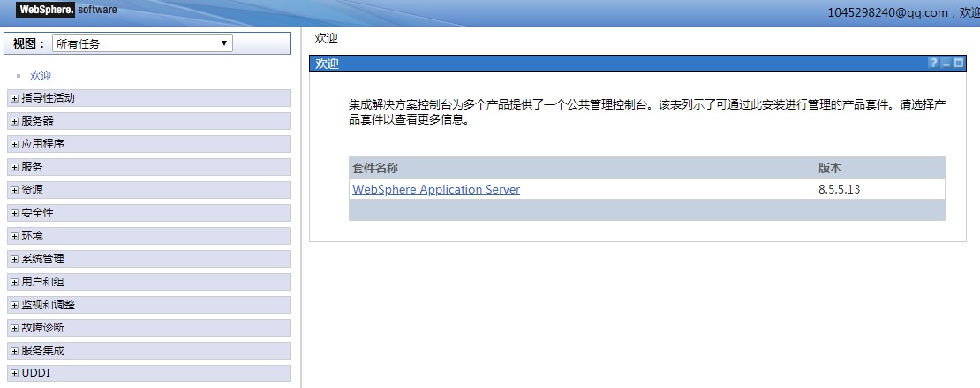
Task: Open the WebSphere Application Server link
Action: tap(436, 190)
